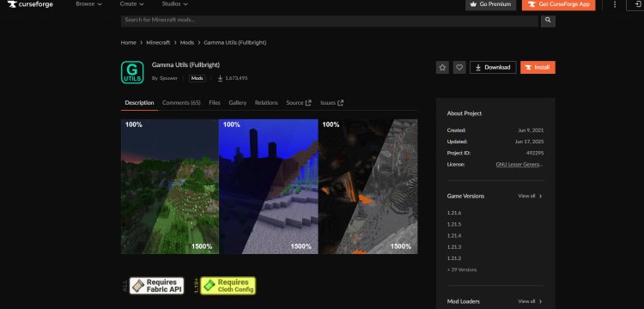Screen dimensions: 644x309
Task: View all Game Versions
Action: [x=530, y=197]
